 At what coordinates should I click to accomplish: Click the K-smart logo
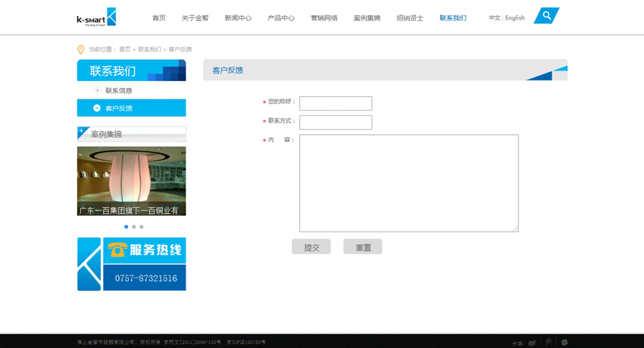[x=96, y=17]
